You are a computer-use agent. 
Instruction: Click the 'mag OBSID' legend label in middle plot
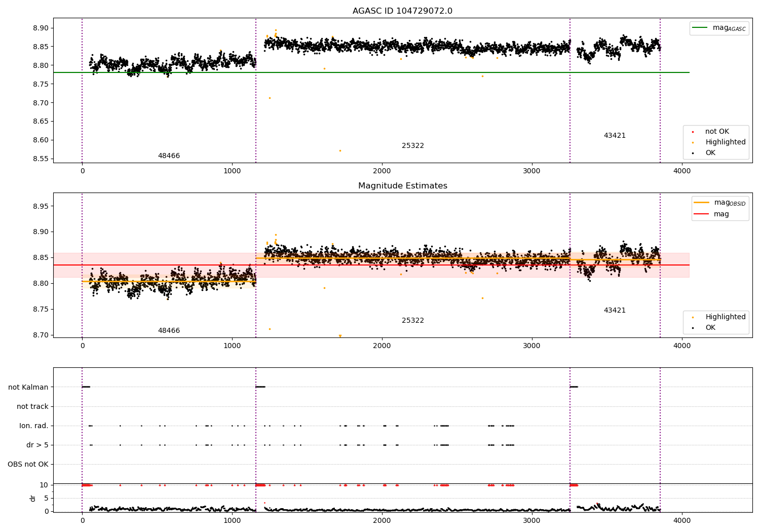(730, 203)
